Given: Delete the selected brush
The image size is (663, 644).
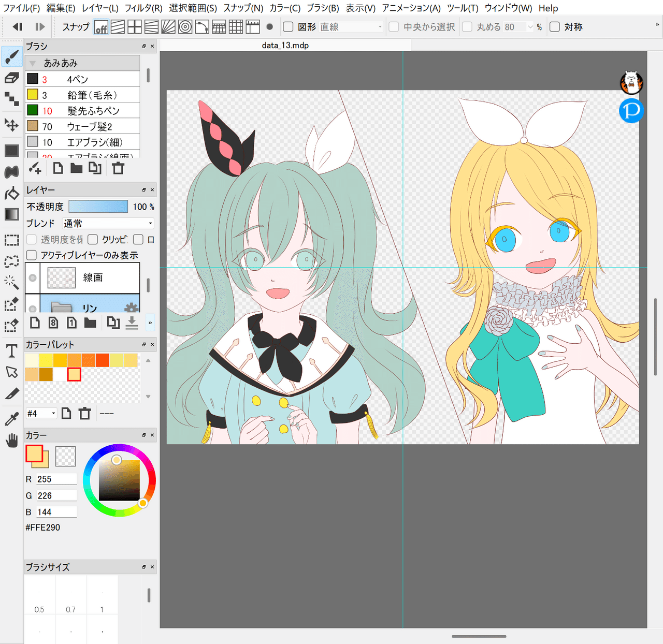Looking at the screenshot, I should pyautogui.click(x=118, y=168).
